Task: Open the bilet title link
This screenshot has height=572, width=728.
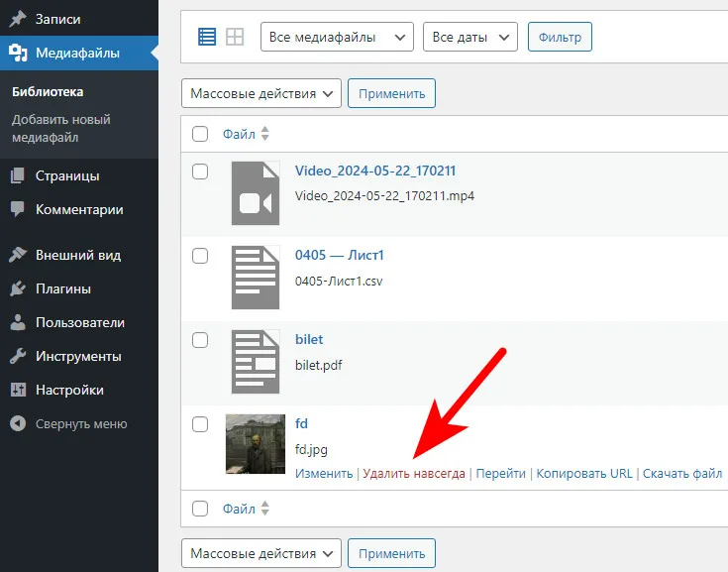Action: click(x=309, y=339)
